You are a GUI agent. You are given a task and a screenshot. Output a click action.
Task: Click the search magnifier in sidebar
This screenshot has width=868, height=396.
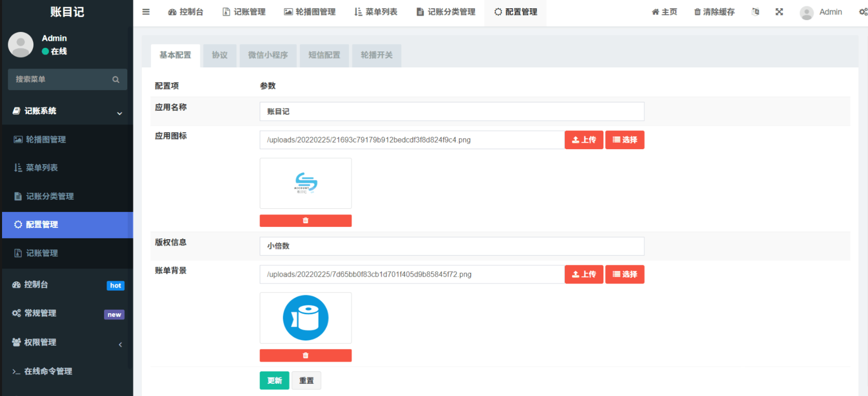coord(116,80)
